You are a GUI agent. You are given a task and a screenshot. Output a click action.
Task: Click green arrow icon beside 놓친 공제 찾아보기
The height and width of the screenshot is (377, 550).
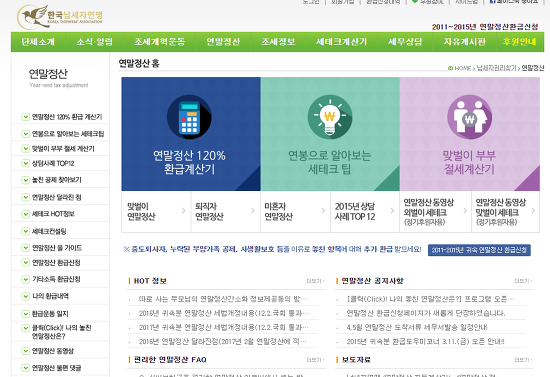[25, 180]
